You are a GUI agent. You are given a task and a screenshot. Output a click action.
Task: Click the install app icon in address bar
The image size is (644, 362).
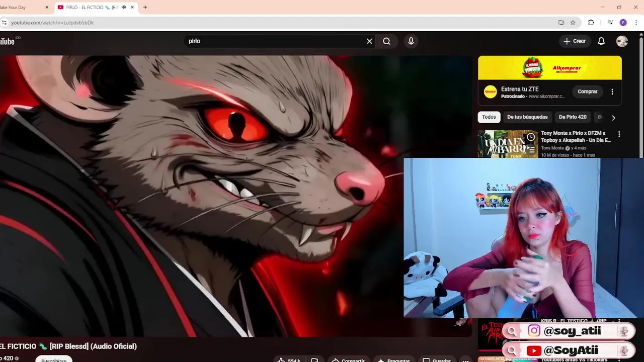561,23
